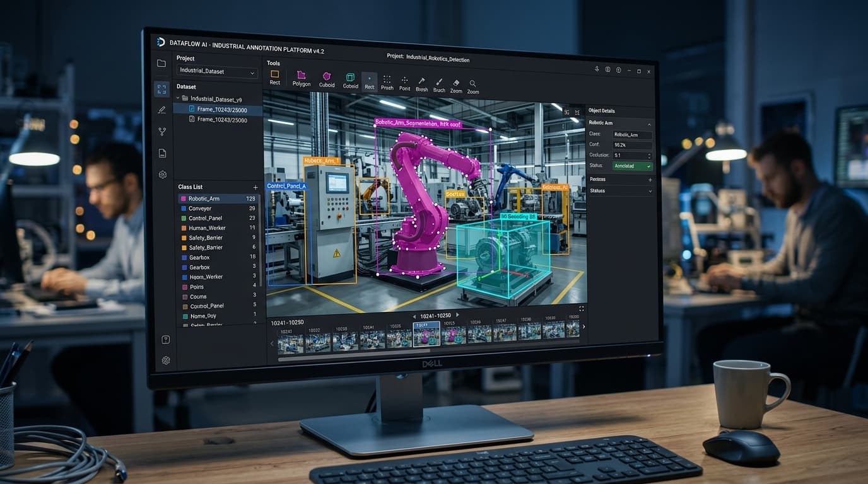Viewport: 868px width, 484px height.
Task: Click the Contrcl_Pancl_A annotation label
Action: click(286, 187)
